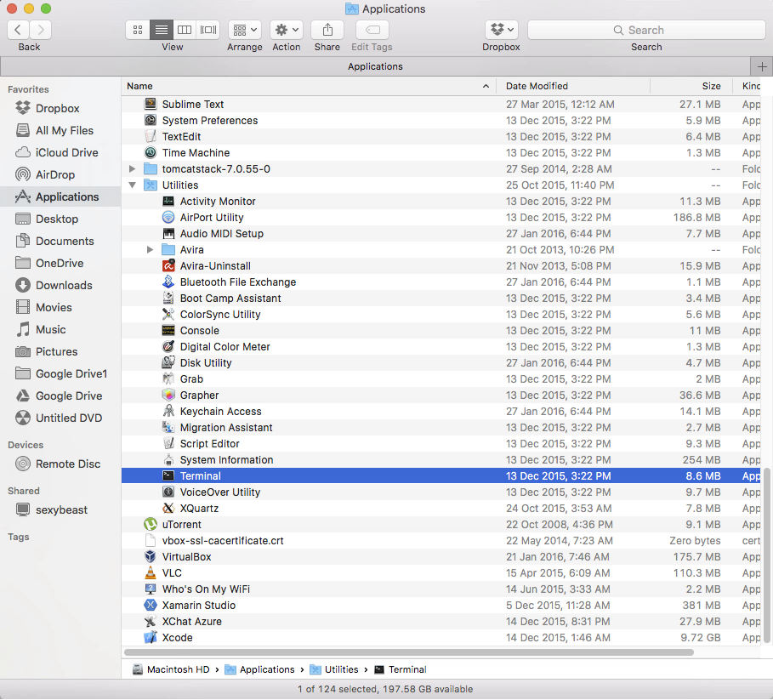Switch to Cover Flow view mode
Screen dimensions: 773x700
208,30
